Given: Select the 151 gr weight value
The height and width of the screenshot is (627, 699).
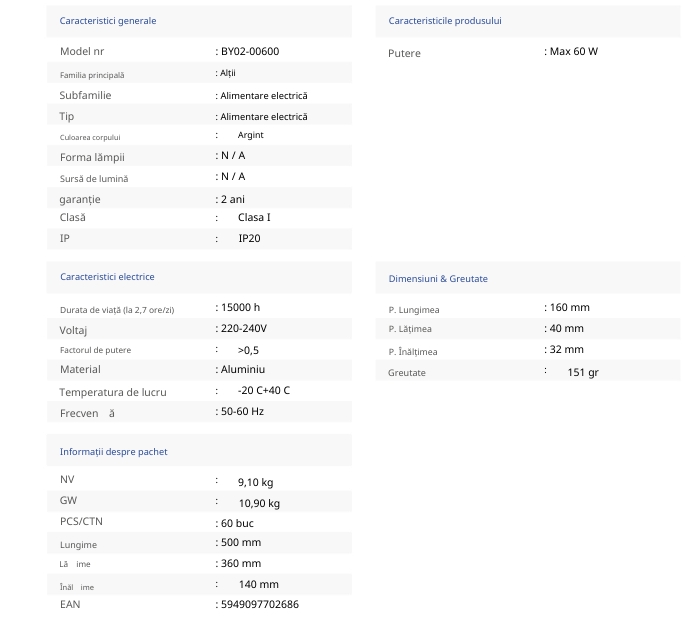Looking at the screenshot, I should point(583,372).
